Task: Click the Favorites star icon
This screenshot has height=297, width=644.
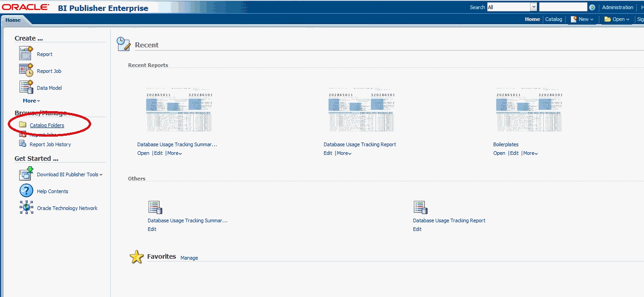Action: tap(136, 257)
